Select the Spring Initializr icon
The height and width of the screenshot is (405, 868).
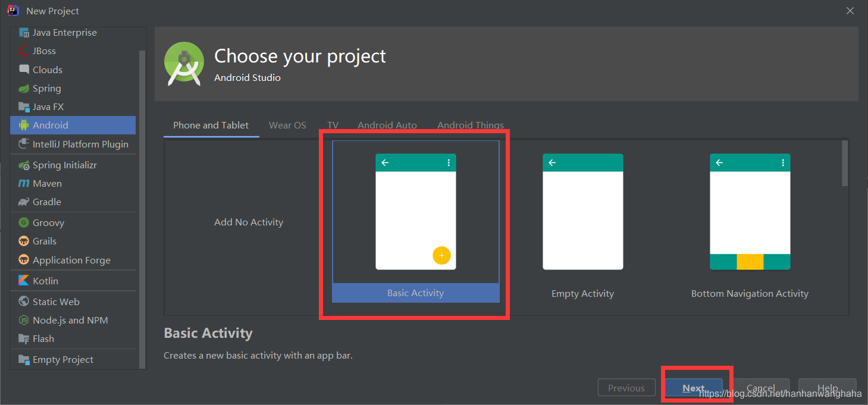pyautogui.click(x=25, y=165)
